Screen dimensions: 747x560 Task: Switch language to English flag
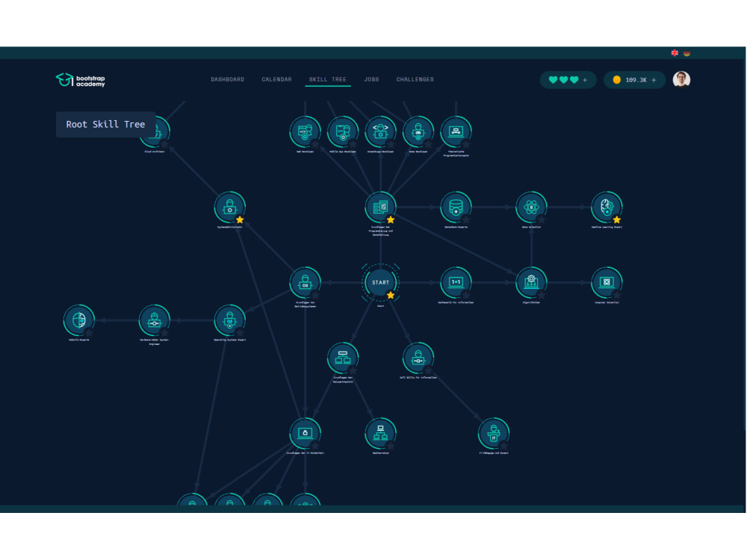point(675,53)
